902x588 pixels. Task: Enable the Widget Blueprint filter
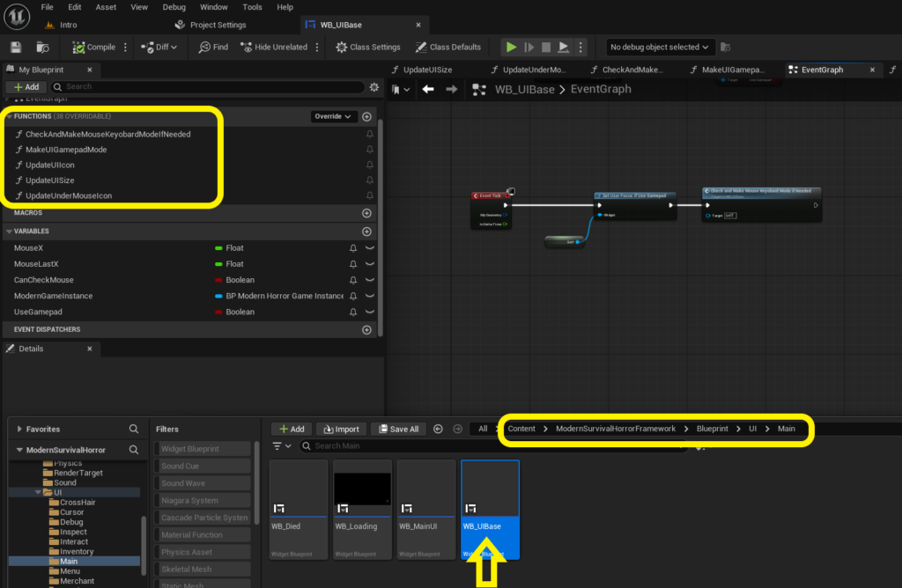click(x=203, y=449)
